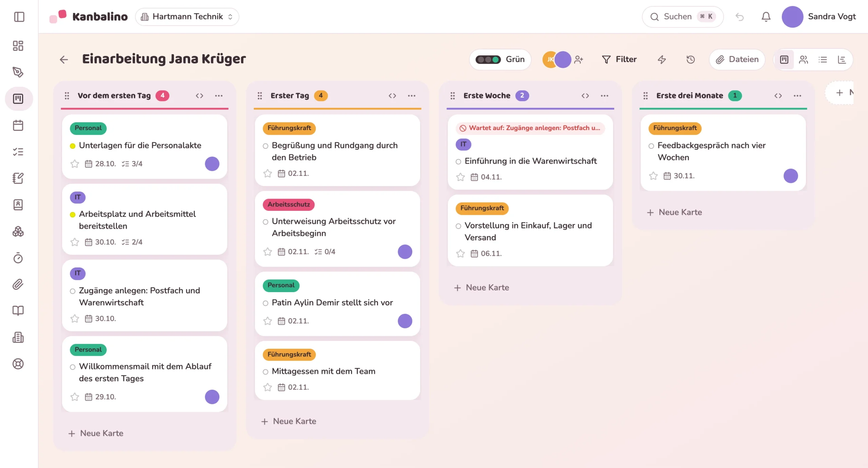Star the Unterlagen für die Personalakte card

click(x=75, y=164)
